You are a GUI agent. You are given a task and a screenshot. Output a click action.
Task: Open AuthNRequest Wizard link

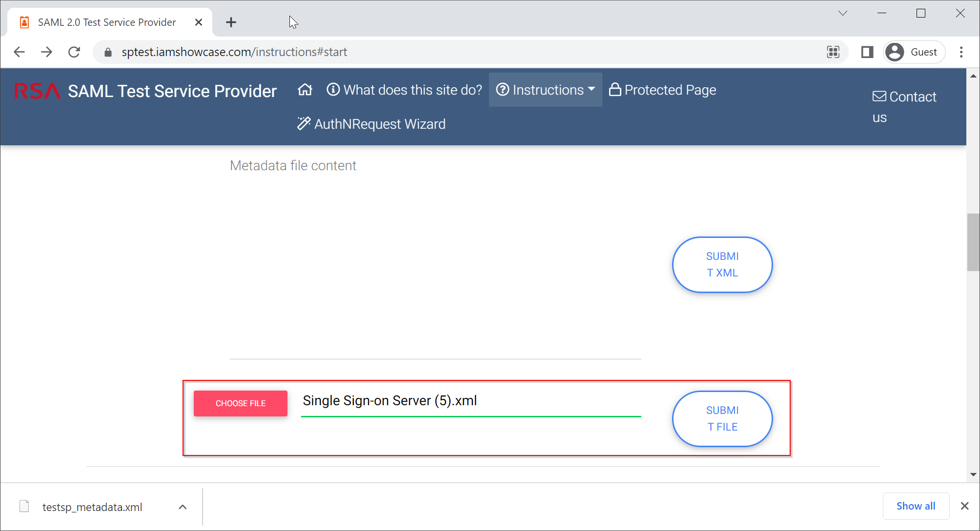coord(371,124)
